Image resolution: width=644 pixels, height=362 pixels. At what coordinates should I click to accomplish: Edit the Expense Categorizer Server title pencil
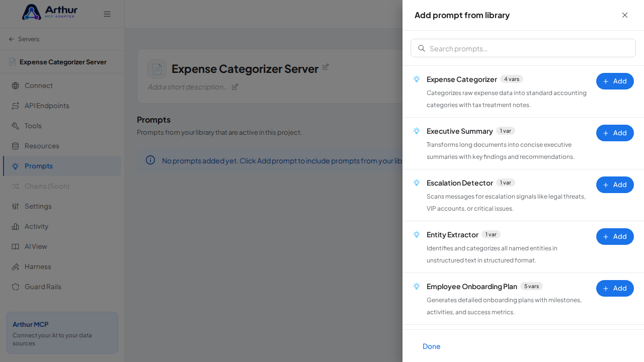point(326,66)
